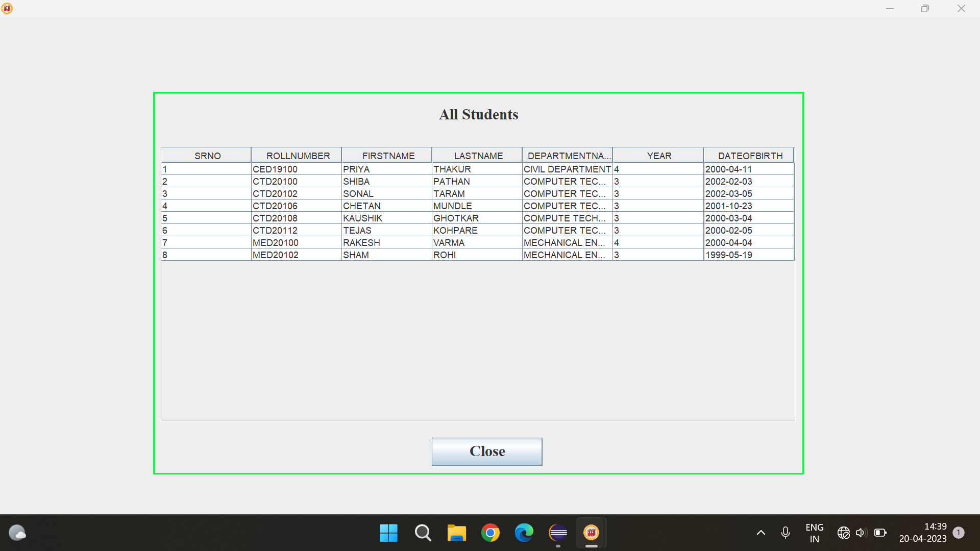The height and width of the screenshot is (551, 980).
Task: Click the ROLLNUMBER column header
Action: (x=298, y=156)
